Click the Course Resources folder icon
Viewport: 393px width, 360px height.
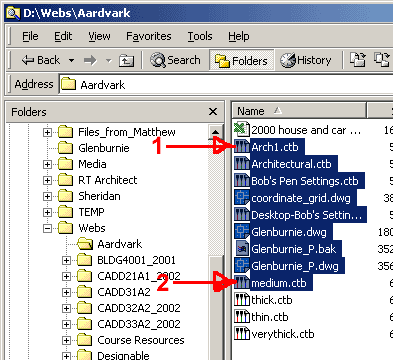pos(84,340)
